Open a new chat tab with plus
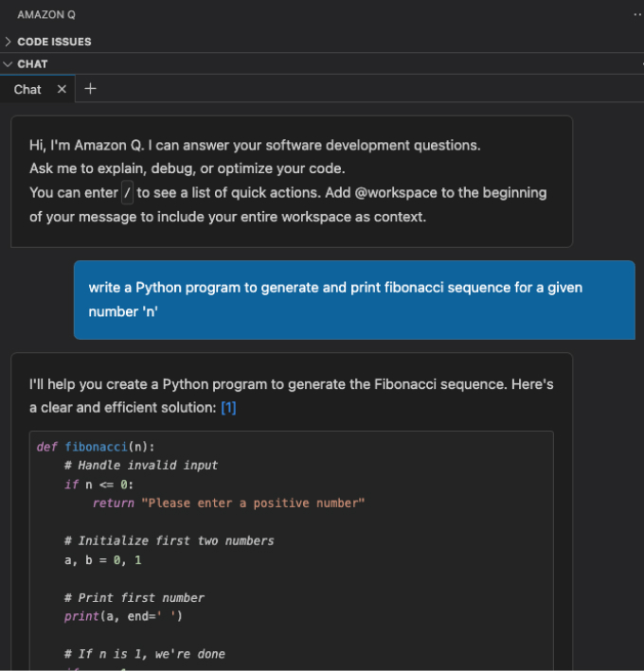 [x=90, y=89]
